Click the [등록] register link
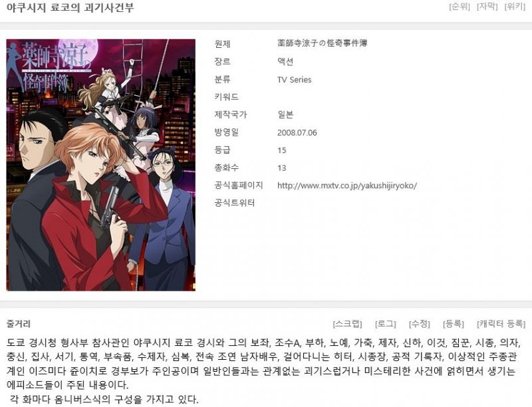The height and width of the screenshot is (407, 532). click(x=454, y=324)
